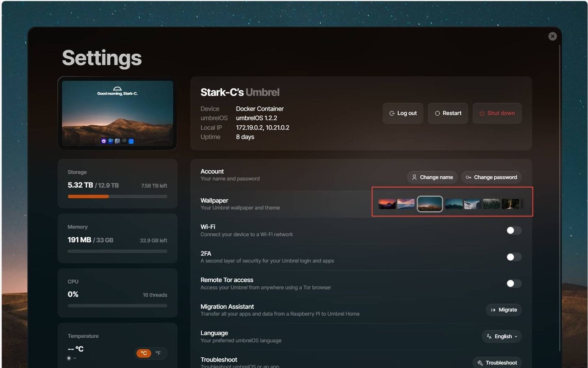The height and width of the screenshot is (368, 588).
Task: Click the '32.9 GB left' memory text
Action: (x=153, y=240)
